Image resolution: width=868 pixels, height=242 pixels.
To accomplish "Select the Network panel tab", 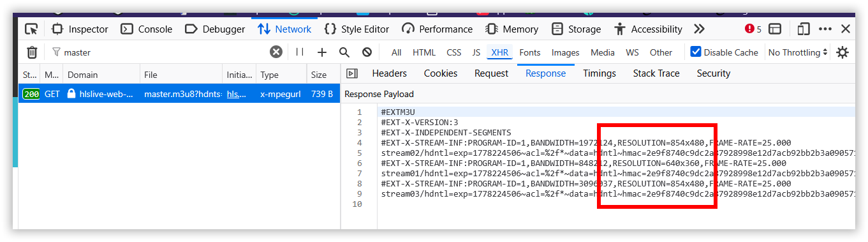I will (x=284, y=29).
